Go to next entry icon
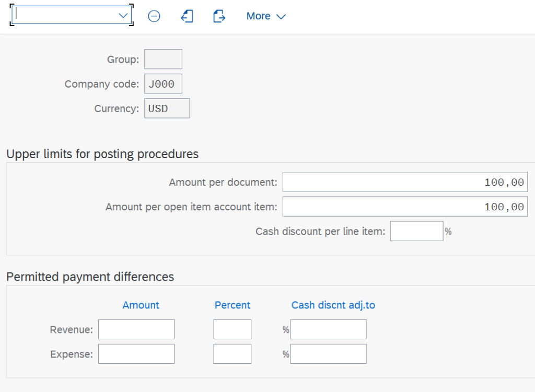This screenshot has height=392, width=535. click(219, 16)
